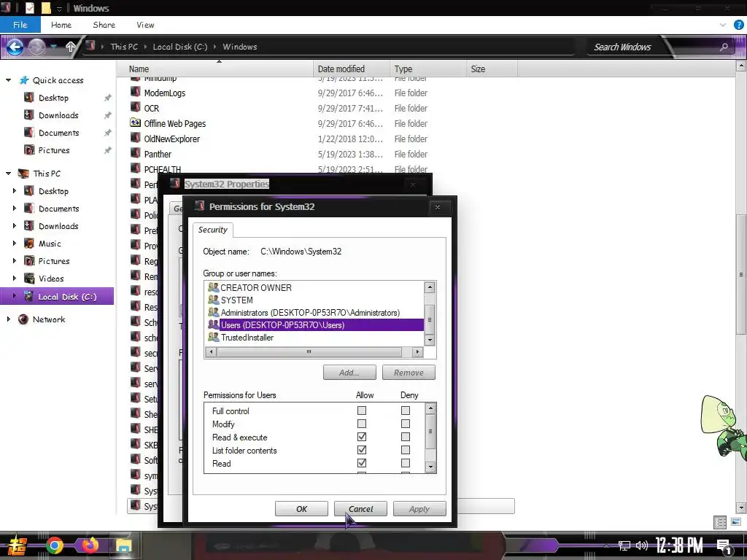Switch to large icons view layout icon
This screenshot has height=560, width=747.
point(735,522)
